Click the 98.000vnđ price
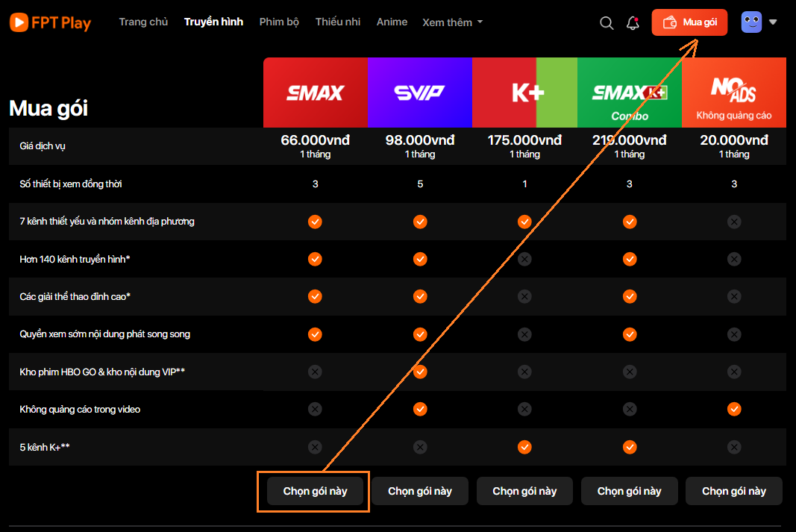This screenshot has height=532, width=796. point(420,140)
